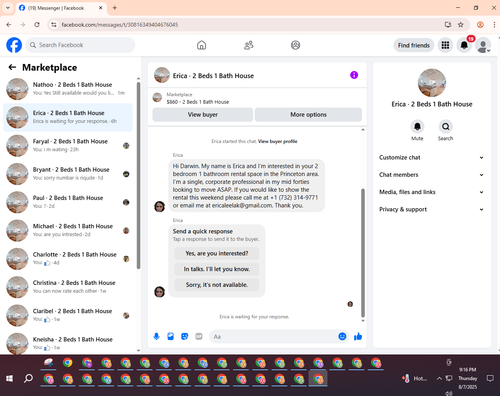Open the Friends icon in top navigation
Image resolution: width=500 pixels, height=396 pixels.
click(x=249, y=45)
